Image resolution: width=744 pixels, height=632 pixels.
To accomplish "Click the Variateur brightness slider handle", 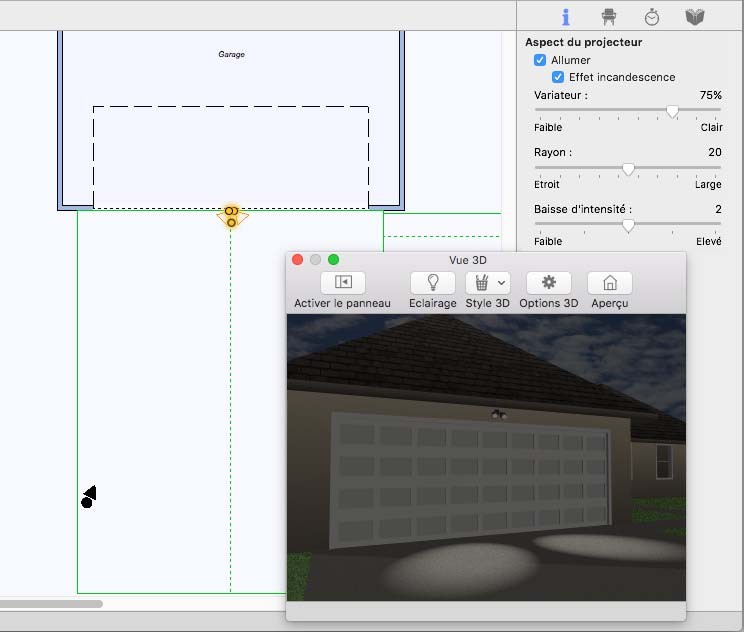I will click(x=673, y=111).
